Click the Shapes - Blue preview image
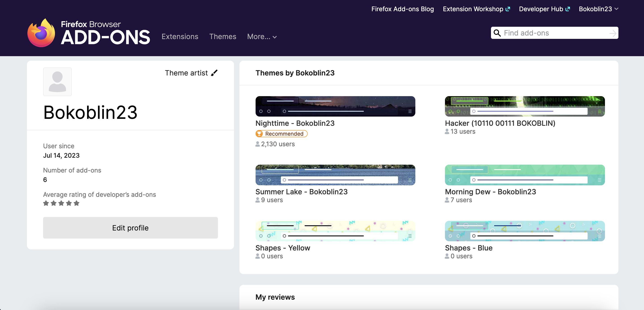 tap(525, 231)
